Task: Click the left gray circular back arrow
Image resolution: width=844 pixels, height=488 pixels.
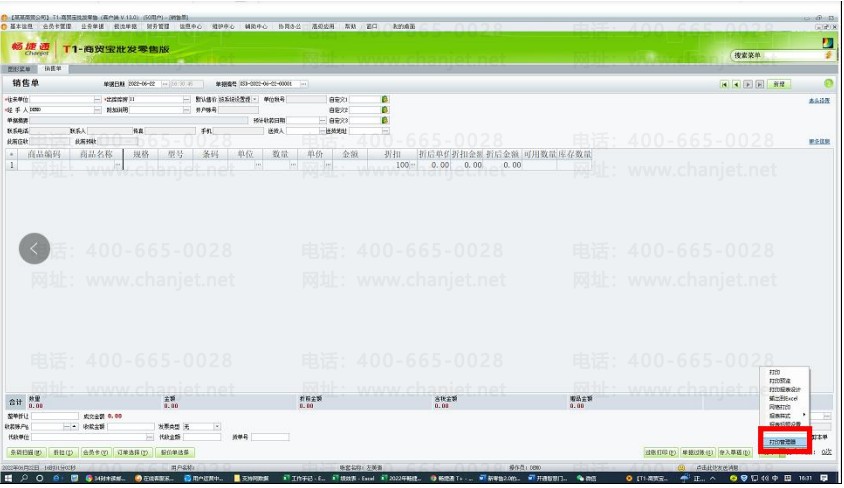Action: point(35,247)
